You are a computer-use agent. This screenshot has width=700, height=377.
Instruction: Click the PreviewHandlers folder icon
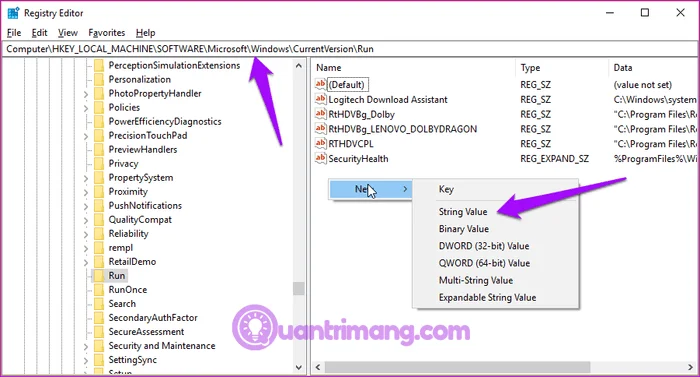[x=99, y=149]
